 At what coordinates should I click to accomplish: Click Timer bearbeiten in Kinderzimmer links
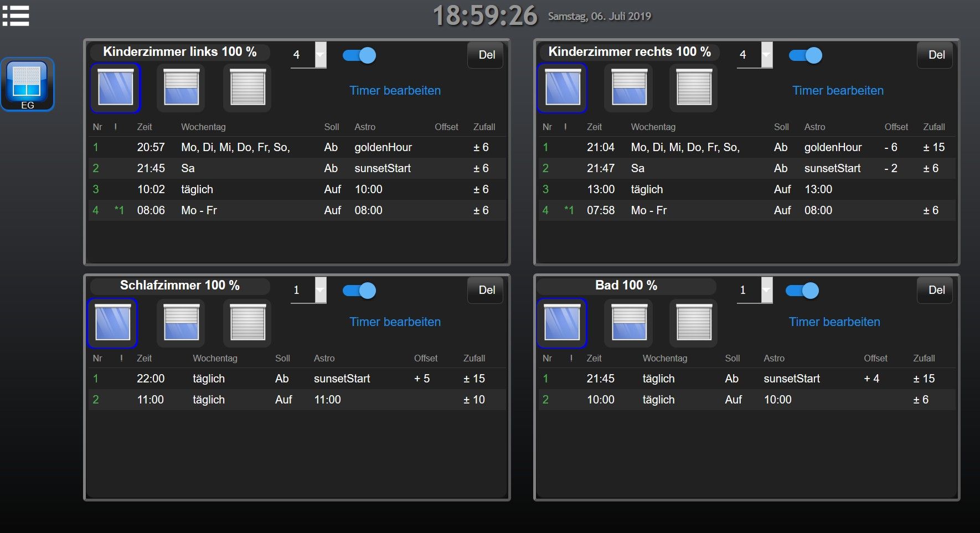395,90
